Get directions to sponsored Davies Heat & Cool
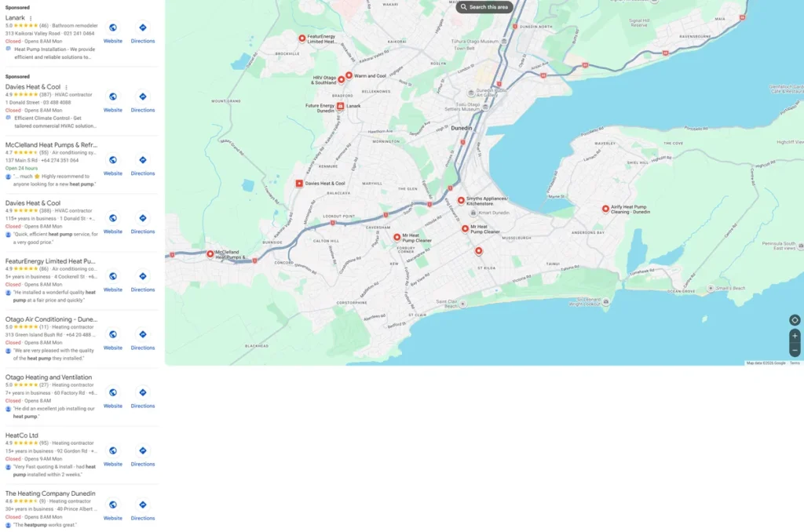The height and width of the screenshot is (532, 804). (x=143, y=97)
